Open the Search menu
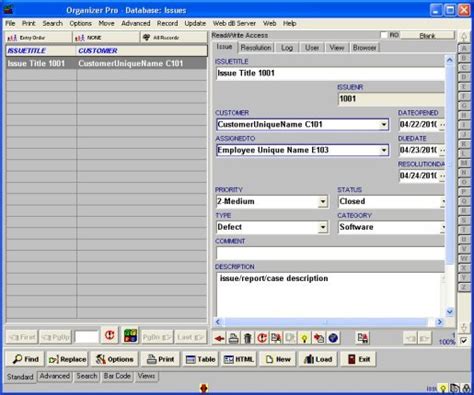This screenshot has width=474, height=395. 52,23
